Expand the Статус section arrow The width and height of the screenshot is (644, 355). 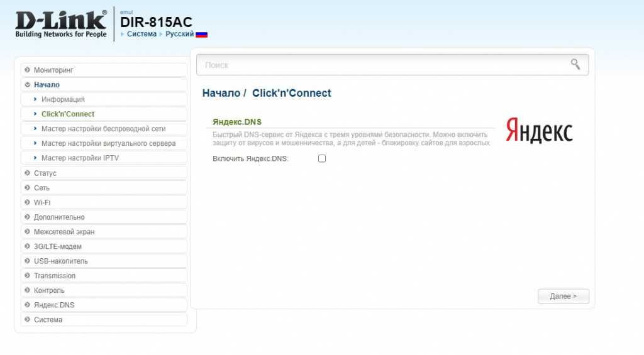tap(28, 173)
